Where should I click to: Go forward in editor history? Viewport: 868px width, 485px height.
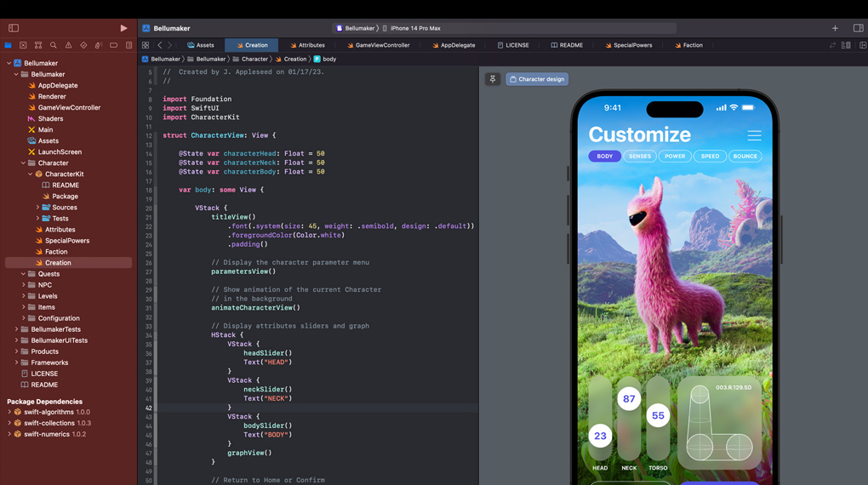pyautogui.click(x=170, y=45)
